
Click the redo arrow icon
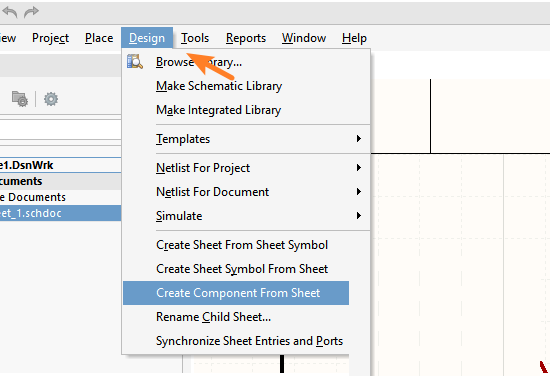pyautogui.click(x=31, y=12)
